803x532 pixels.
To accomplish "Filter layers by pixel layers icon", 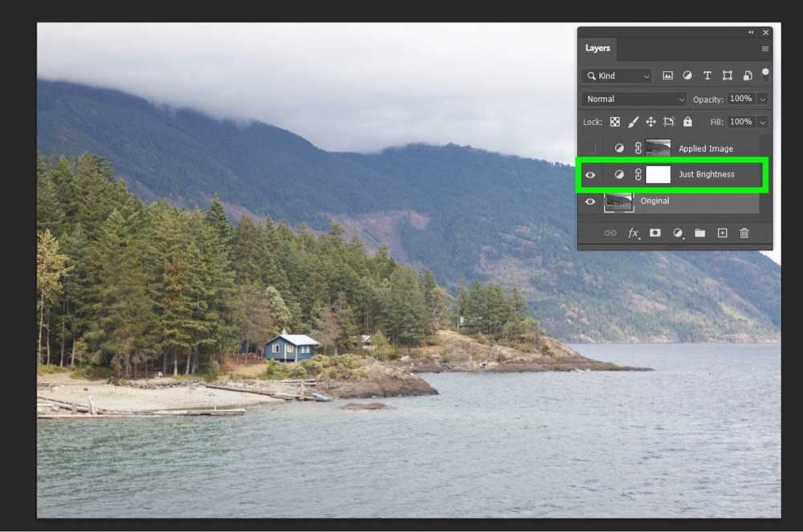I will click(x=667, y=75).
